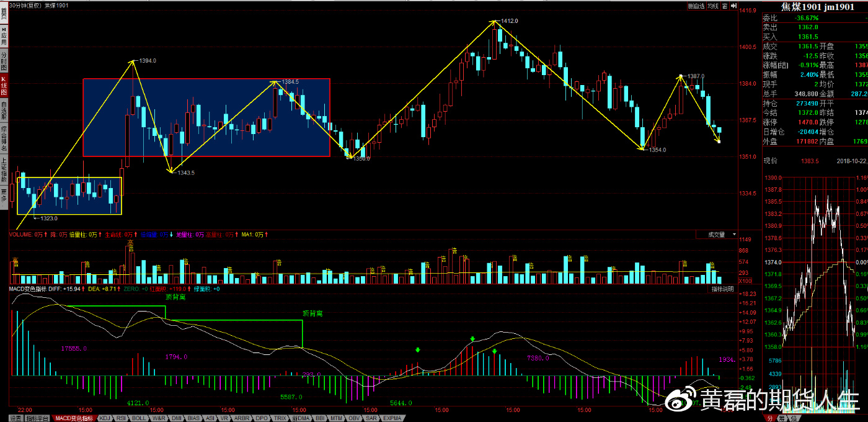Viewport: 868px width, 422px height.
Task: Click the 指标说明 button
Action: (722, 289)
